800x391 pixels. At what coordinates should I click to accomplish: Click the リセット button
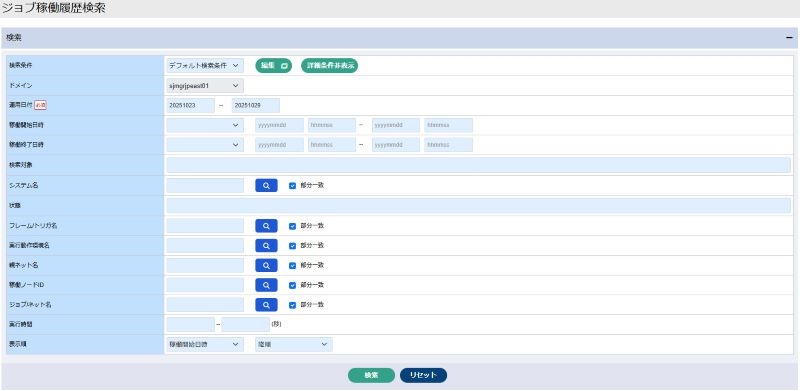point(423,375)
